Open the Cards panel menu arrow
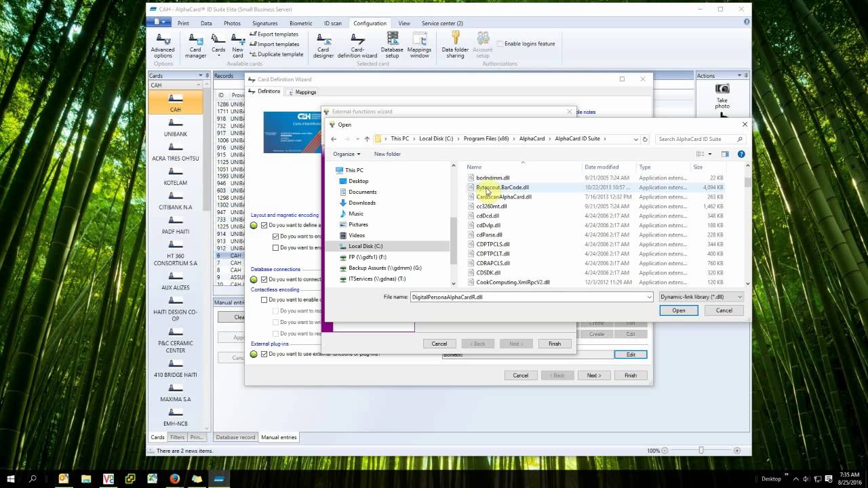 coord(200,76)
